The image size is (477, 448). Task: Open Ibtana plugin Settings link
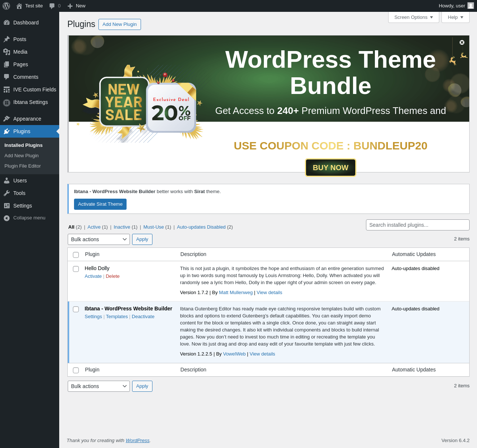click(93, 317)
